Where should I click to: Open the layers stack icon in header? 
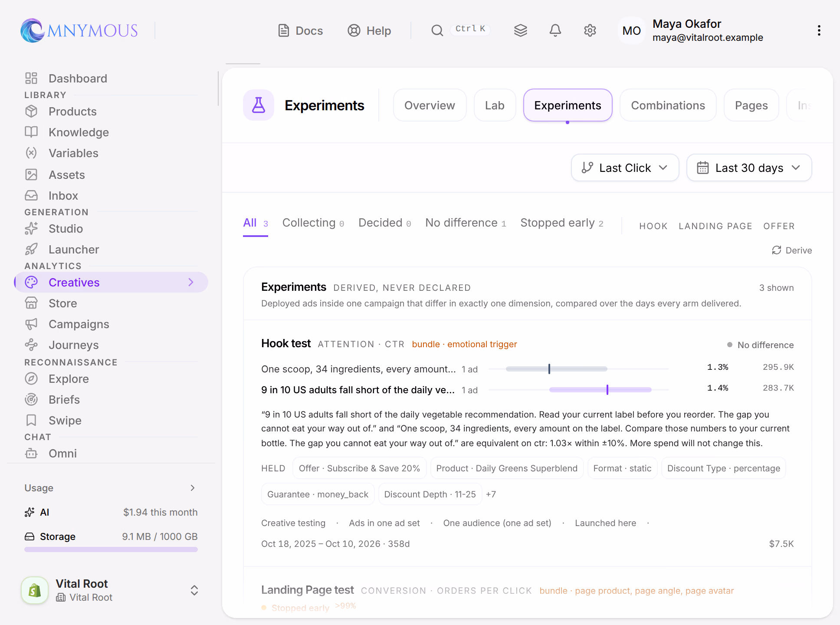point(521,30)
